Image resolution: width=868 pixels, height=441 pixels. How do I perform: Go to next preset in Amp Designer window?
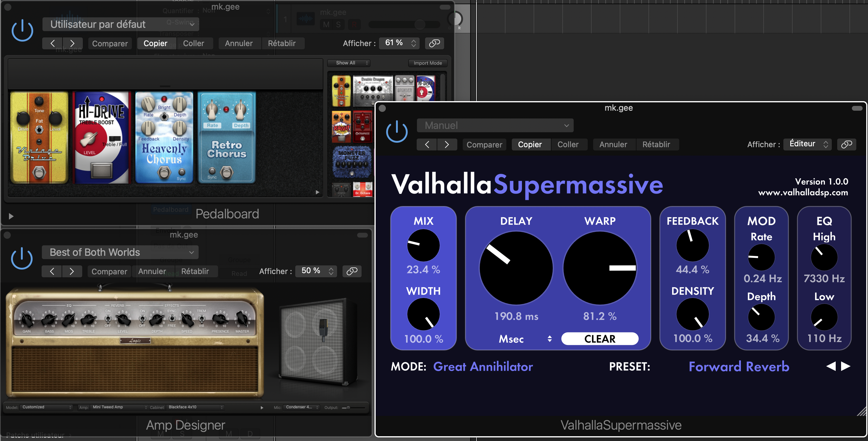(72, 271)
